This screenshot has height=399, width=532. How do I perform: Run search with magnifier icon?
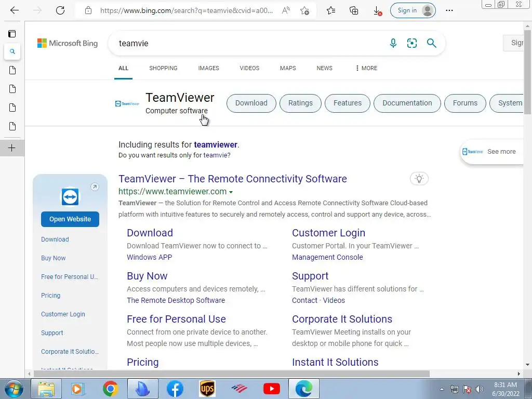(431, 43)
